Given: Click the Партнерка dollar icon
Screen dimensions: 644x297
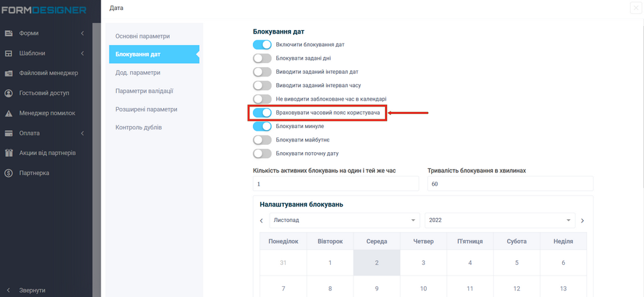Looking at the screenshot, I should (9, 173).
